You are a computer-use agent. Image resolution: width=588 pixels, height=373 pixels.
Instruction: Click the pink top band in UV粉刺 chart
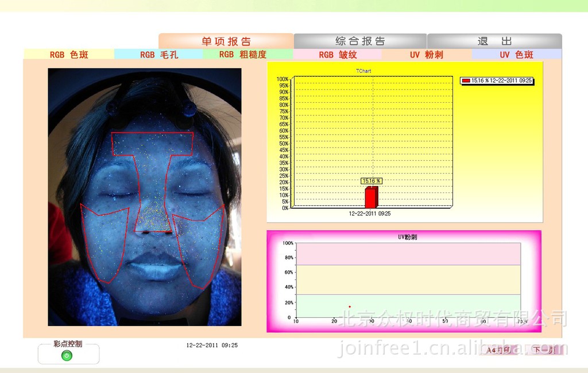(408, 254)
